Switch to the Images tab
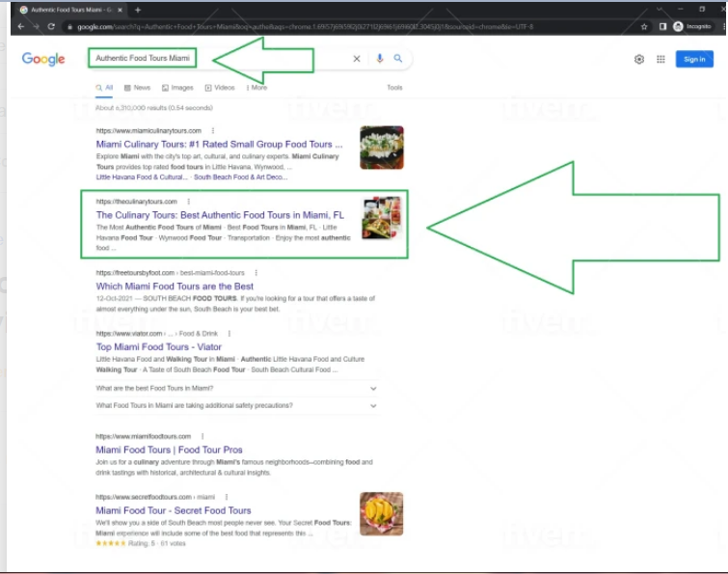728x574 pixels. [x=177, y=88]
